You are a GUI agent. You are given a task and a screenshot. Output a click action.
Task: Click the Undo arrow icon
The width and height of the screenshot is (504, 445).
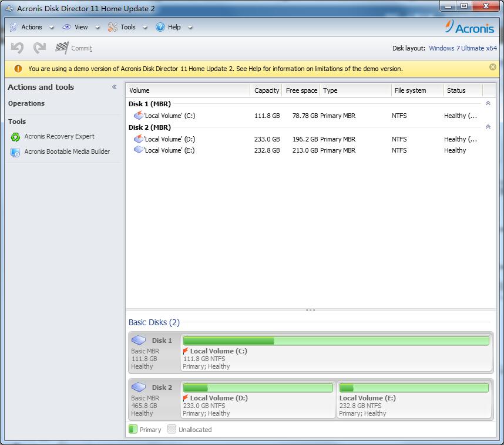point(16,48)
